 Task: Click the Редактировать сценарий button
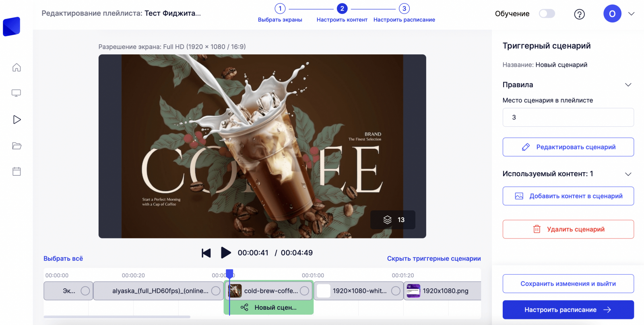tap(568, 147)
